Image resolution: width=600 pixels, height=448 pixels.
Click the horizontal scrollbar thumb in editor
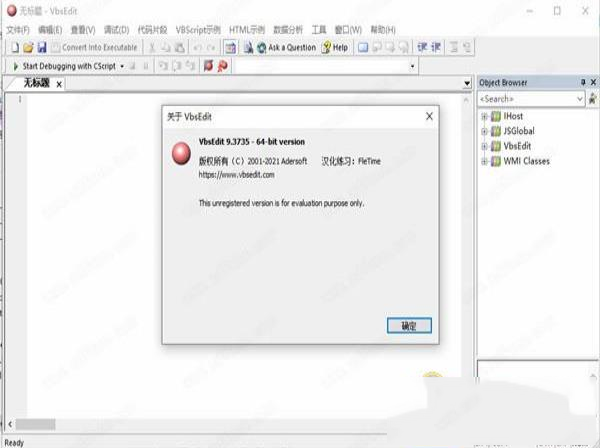[x=35, y=424]
